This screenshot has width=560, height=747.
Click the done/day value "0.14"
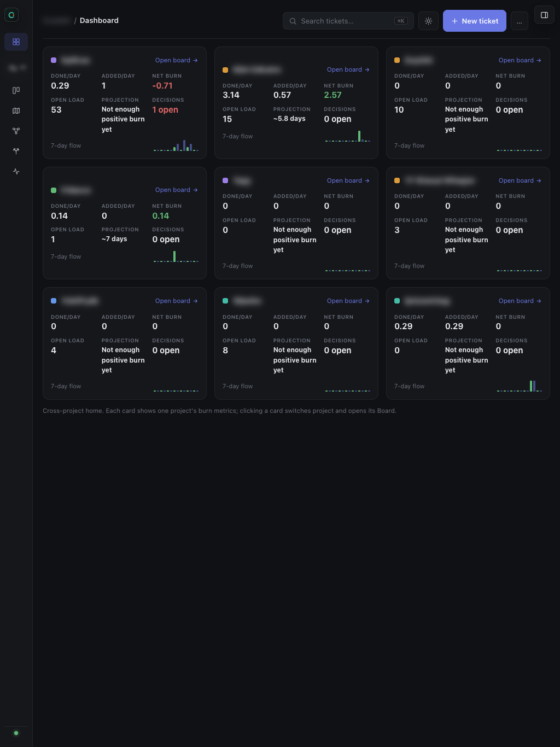point(60,216)
